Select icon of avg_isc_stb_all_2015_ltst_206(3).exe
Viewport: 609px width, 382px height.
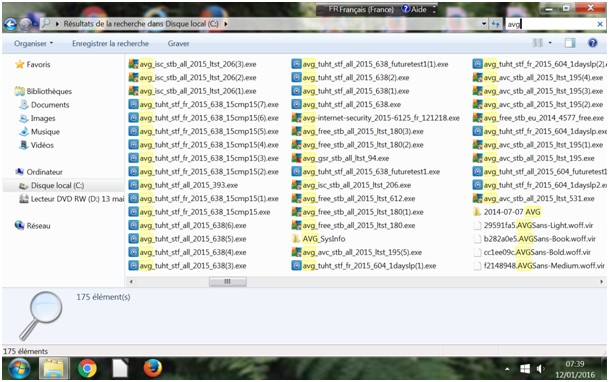click(134, 64)
